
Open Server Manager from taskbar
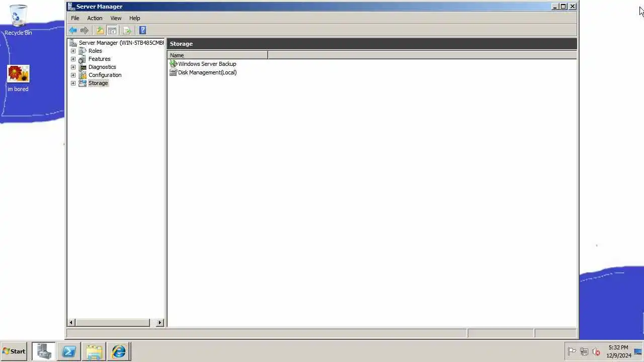(44, 351)
